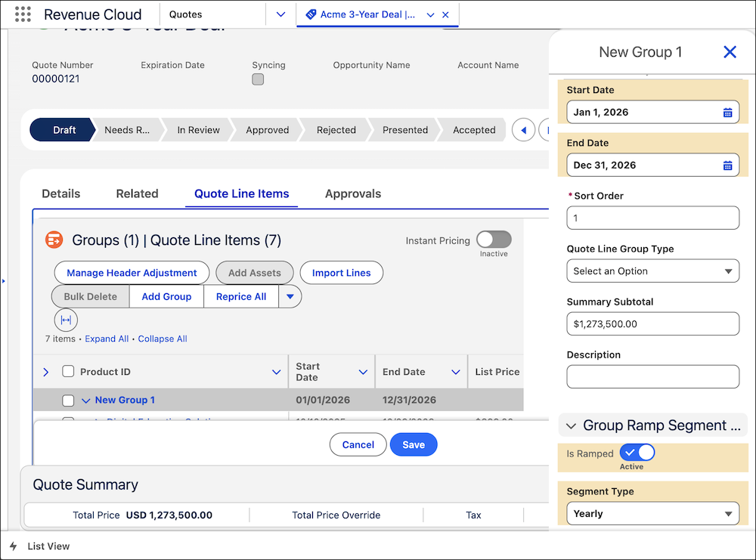The height and width of the screenshot is (560, 756).
Task: Select the Quote Line Items tab
Action: coord(242,193)
